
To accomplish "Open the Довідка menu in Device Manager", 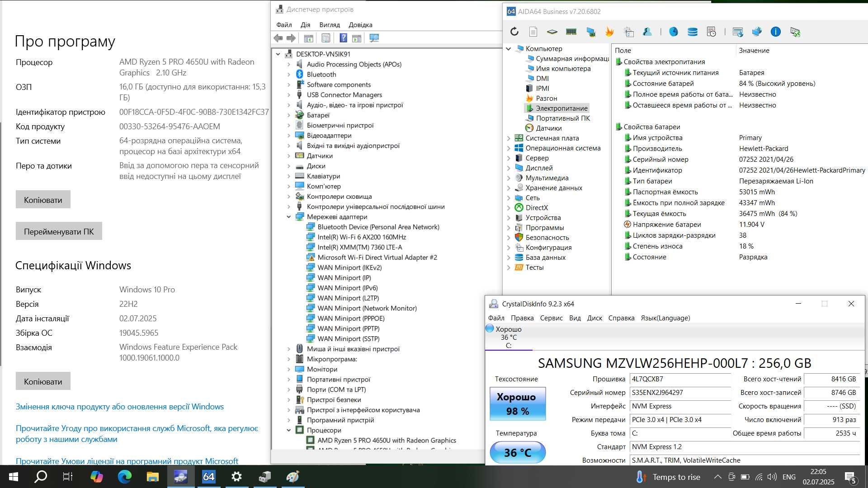I will click(360, 25).
